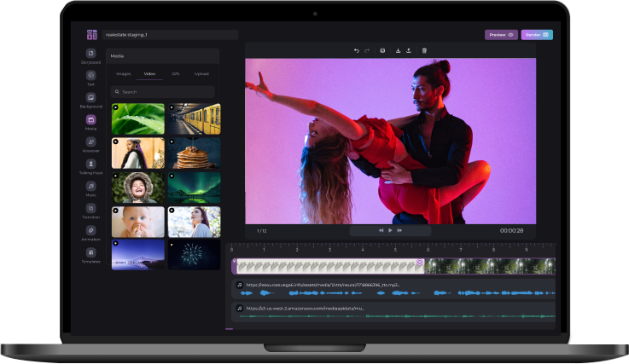Open the Voiceover sidebar section
The height and width of the screenshot is (364, 629).
tap(90, 142)
